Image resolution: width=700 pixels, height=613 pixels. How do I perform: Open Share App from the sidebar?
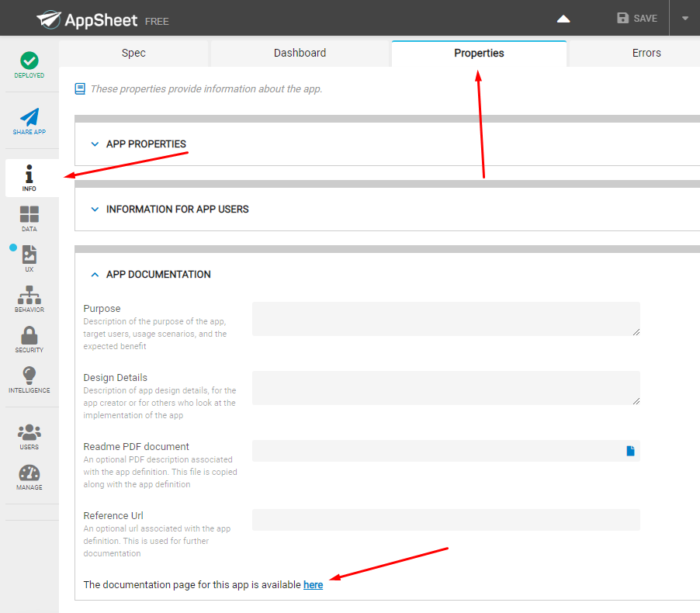tap(29, 121)
